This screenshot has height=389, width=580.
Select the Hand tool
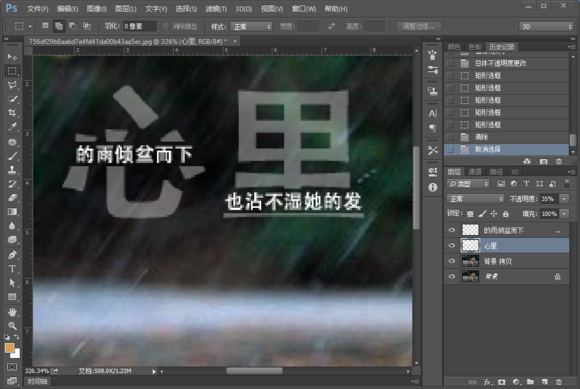coord(12,312)
